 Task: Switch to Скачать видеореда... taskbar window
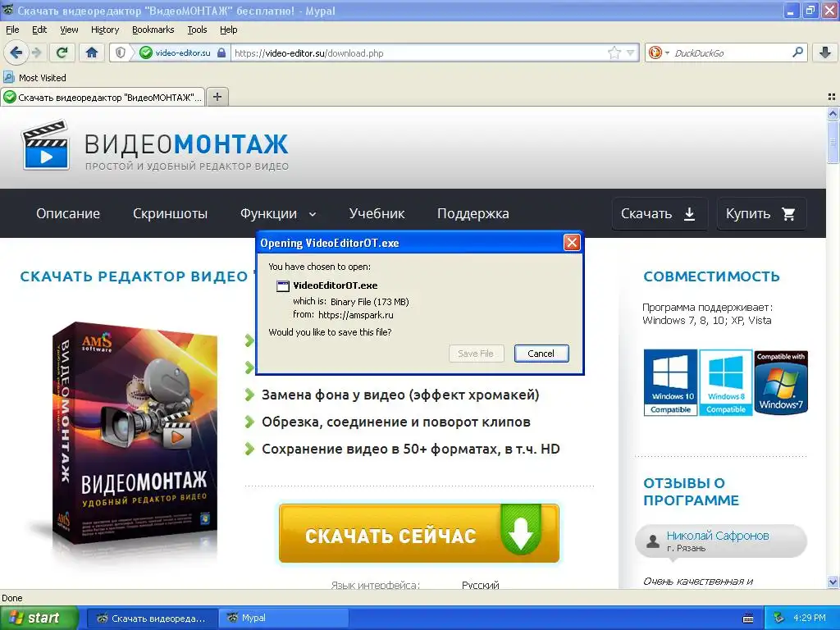(152, 619)
